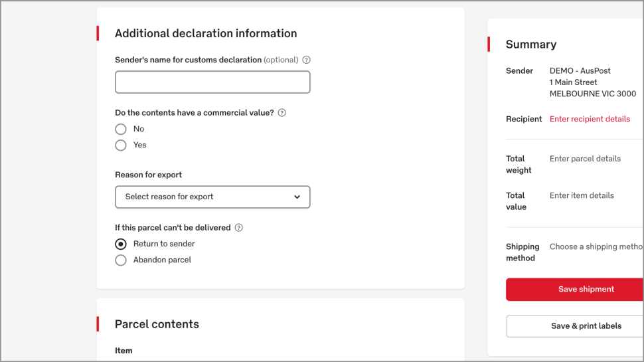Click help icon next to undeliverable parcel question
Screen dimensions: 644x362
(239, 228)
